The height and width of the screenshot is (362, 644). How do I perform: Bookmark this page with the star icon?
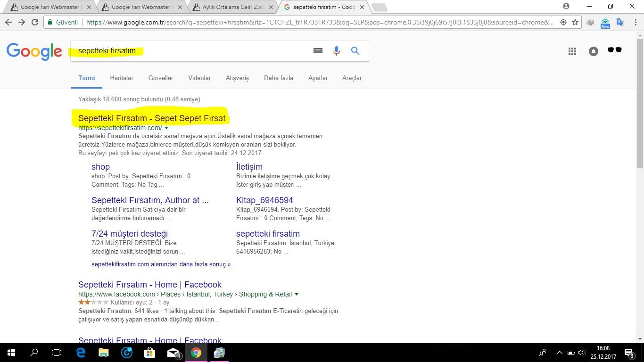[575, 22]
